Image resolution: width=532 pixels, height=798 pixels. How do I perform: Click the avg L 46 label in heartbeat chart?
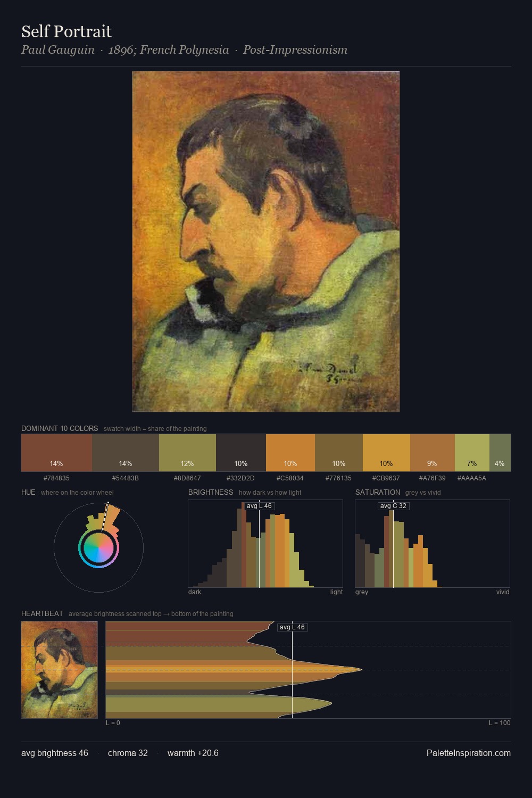point(293,627)
